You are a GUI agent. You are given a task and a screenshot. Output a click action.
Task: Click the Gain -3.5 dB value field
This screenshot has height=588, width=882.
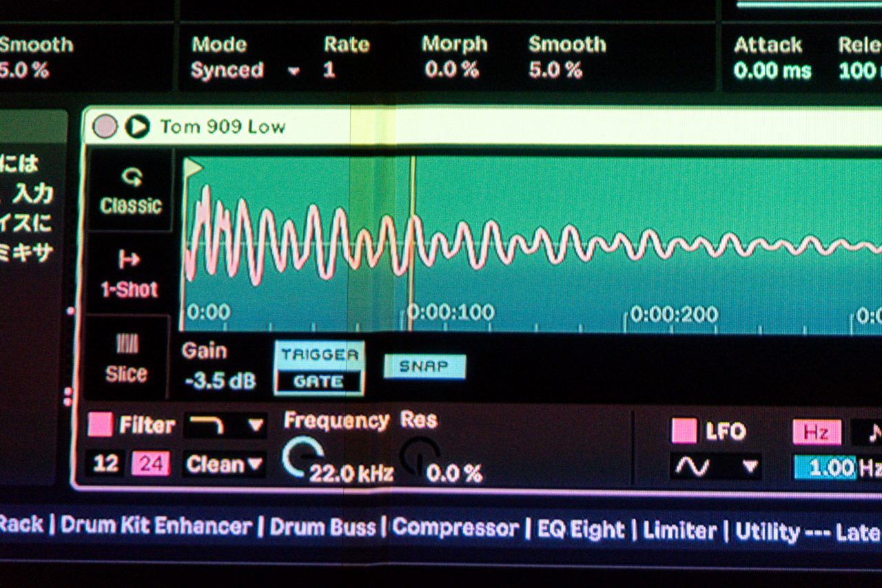click(220, 381)
